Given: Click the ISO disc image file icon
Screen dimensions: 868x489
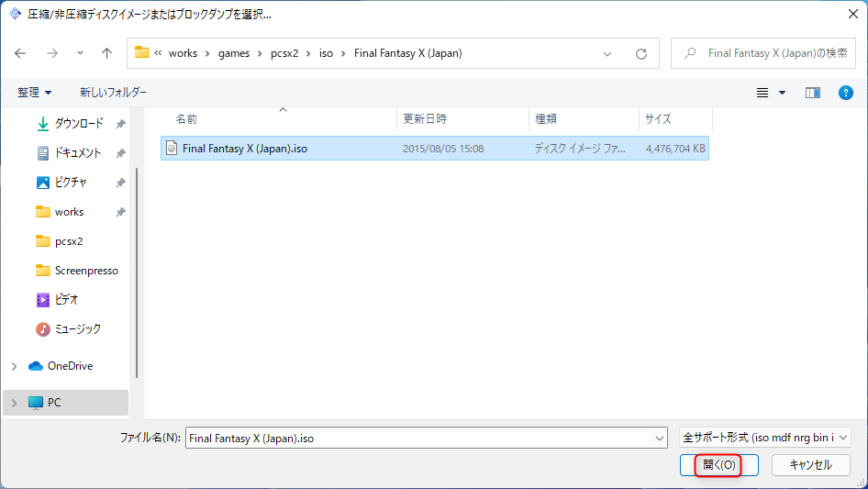Looking at the screenshot, I should pyautogui.click(x=172, y=148).
